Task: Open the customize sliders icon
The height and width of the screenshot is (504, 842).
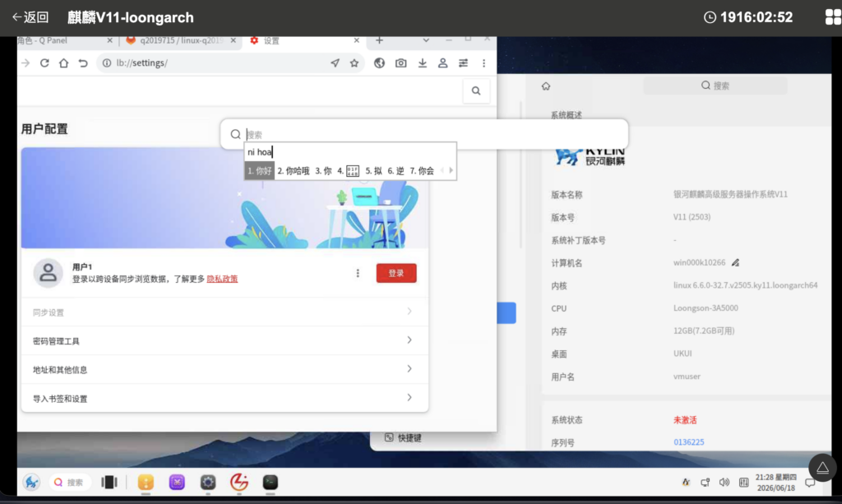Action: [463, 62]
